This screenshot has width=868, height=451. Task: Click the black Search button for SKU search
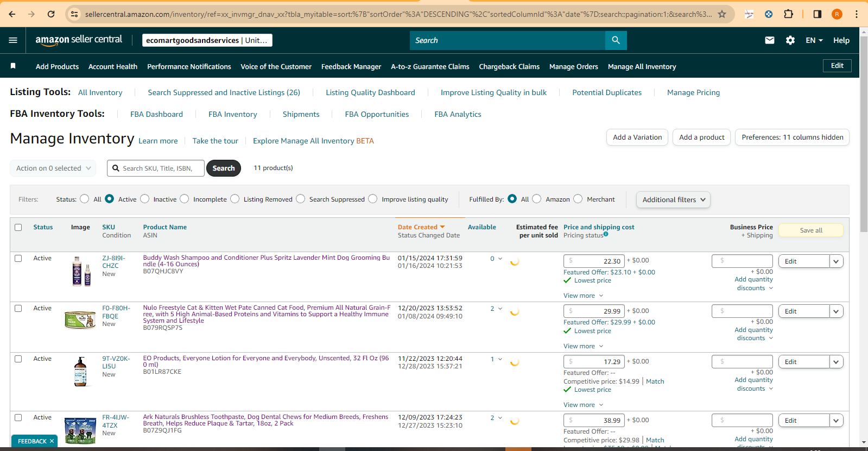pos(224,168)
